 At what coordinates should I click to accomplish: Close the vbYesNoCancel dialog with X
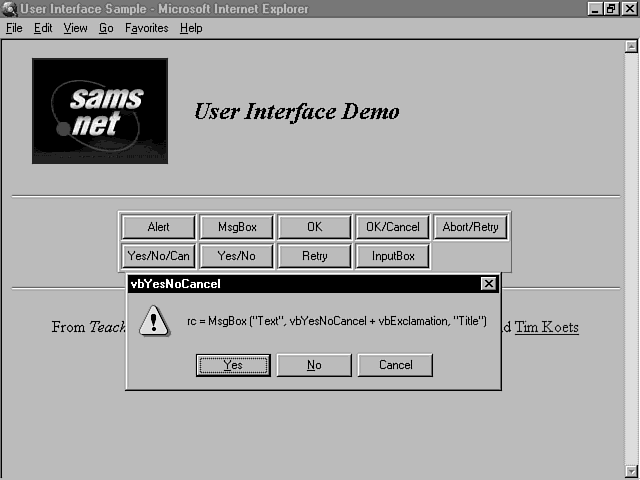488,284
